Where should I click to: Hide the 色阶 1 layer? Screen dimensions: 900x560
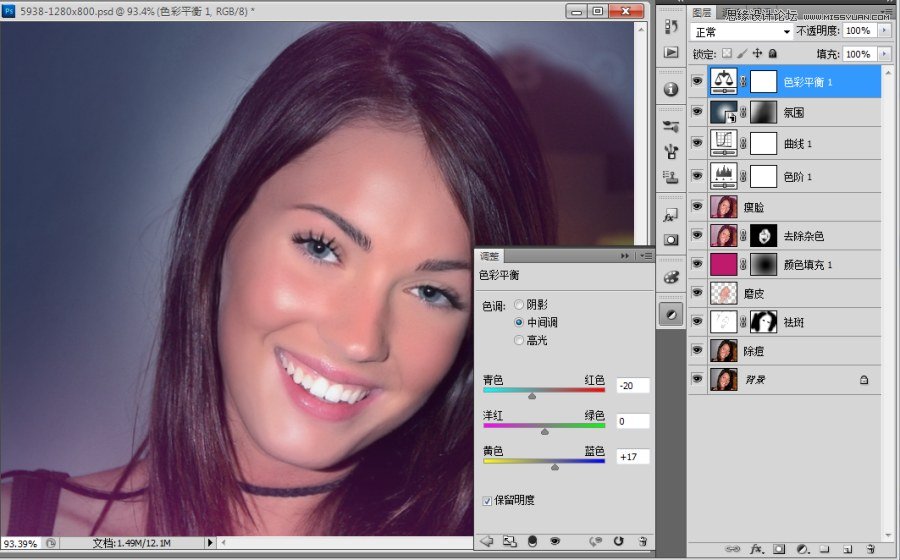coord(697,175)
